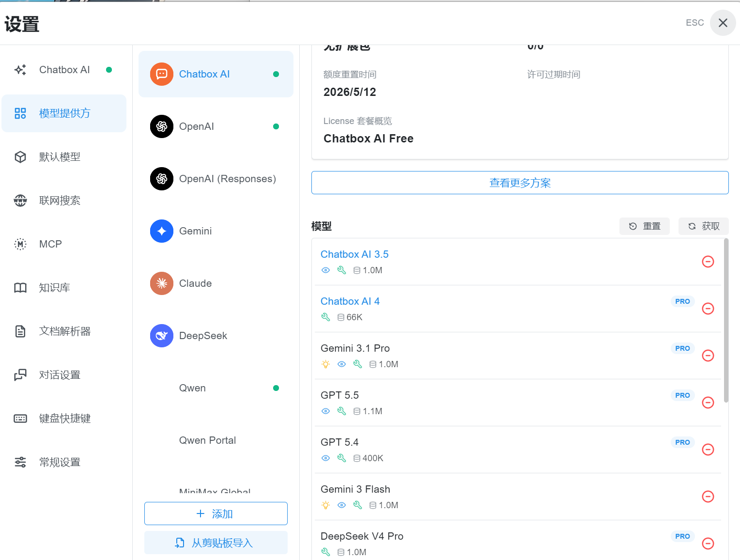
Task: Click the DeepSeek V4 Pro model name
Action: pyautogui.click(x=362, y=536)
